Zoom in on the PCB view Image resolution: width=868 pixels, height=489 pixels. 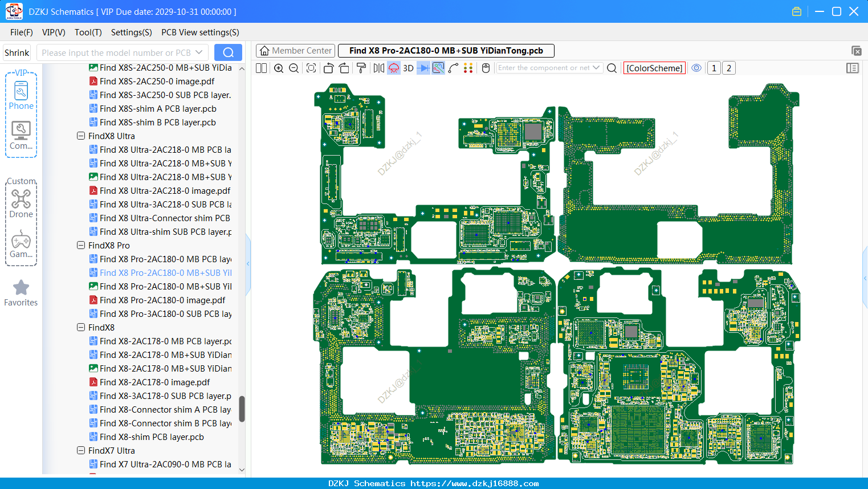(x=279, y=68)
